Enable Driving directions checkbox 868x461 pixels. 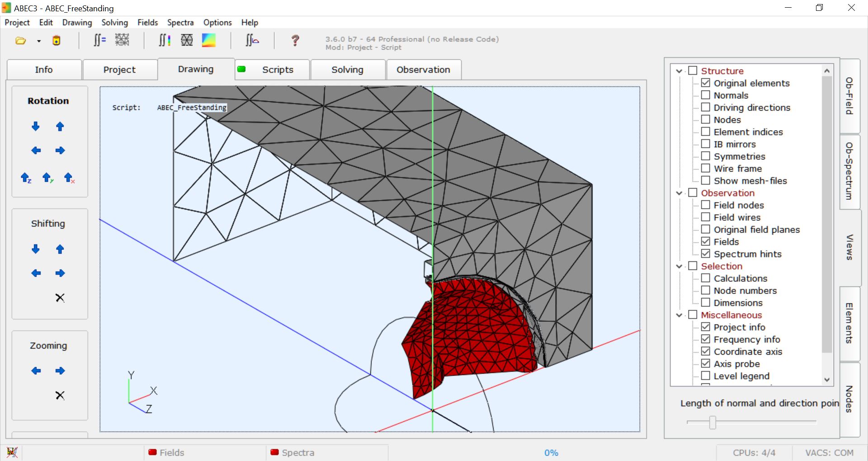coord(706,107)
